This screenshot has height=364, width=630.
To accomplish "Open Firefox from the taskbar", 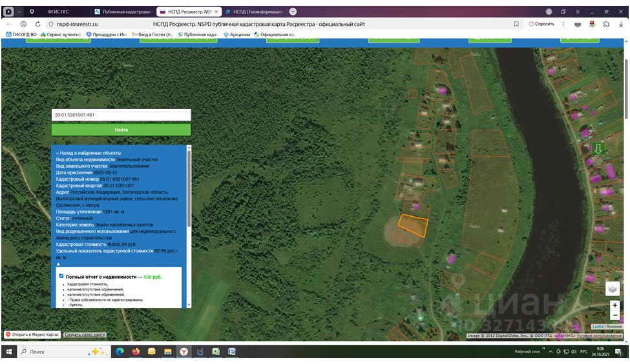I will tap(136, 352).
